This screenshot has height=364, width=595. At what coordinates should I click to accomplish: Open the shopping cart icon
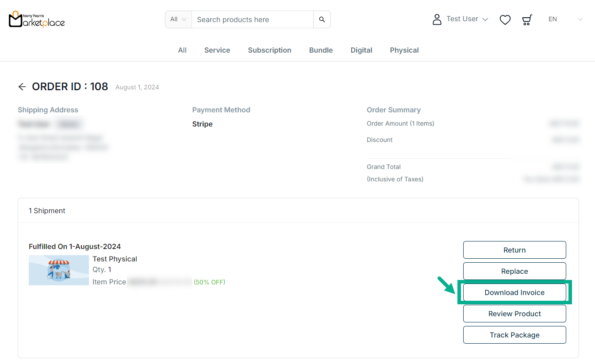[x=526, y=19]
